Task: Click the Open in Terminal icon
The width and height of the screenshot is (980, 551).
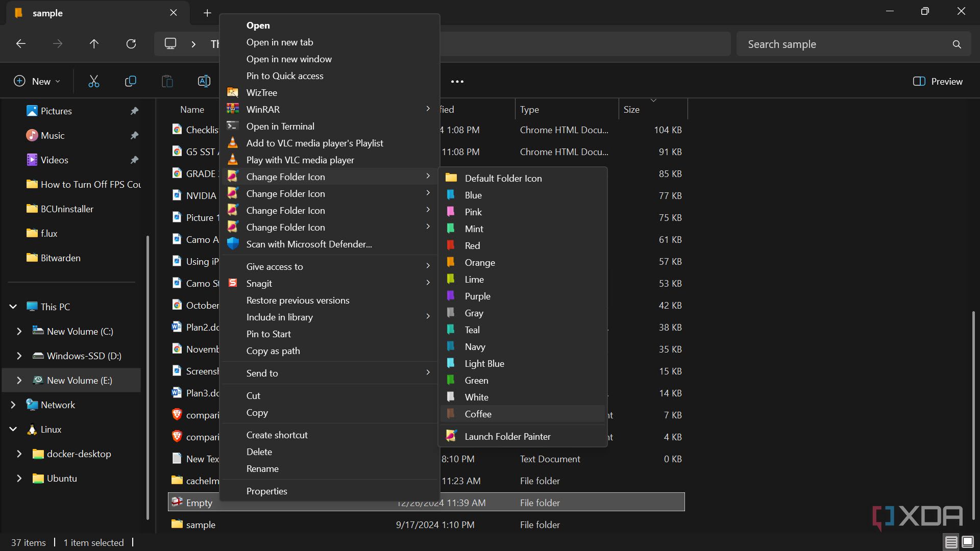Action: pos(233,126)
